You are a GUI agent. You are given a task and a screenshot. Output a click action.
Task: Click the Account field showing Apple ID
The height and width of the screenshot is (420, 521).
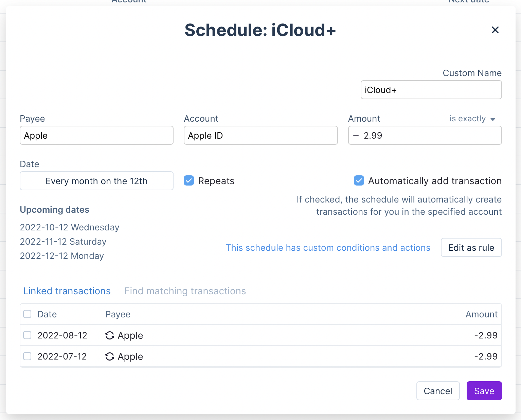tap(260, 135)
